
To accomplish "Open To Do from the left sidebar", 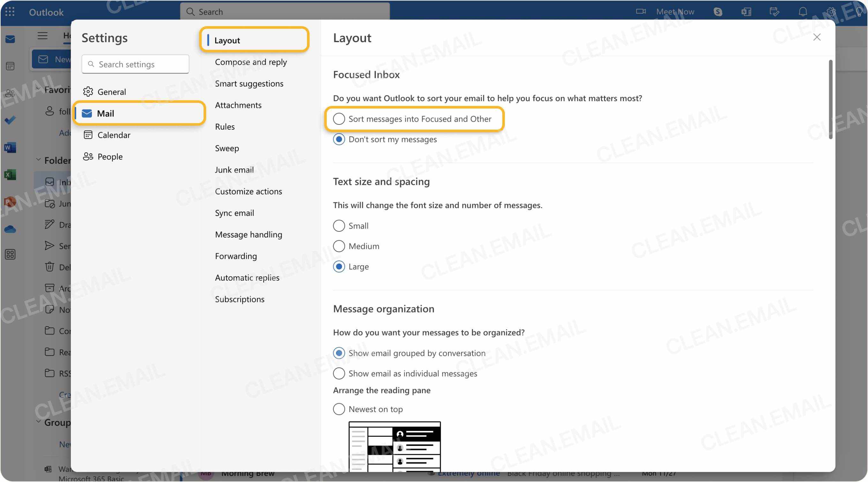I will click(10, 120).
